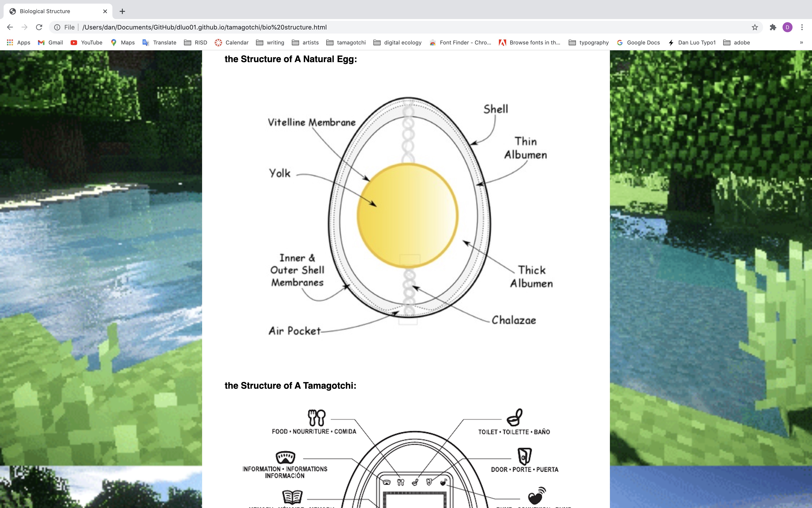The height and width of the screenshot is (508, 812).
Task: Click the 'Shell' label in diagram
Action: [x=495, y=109]
